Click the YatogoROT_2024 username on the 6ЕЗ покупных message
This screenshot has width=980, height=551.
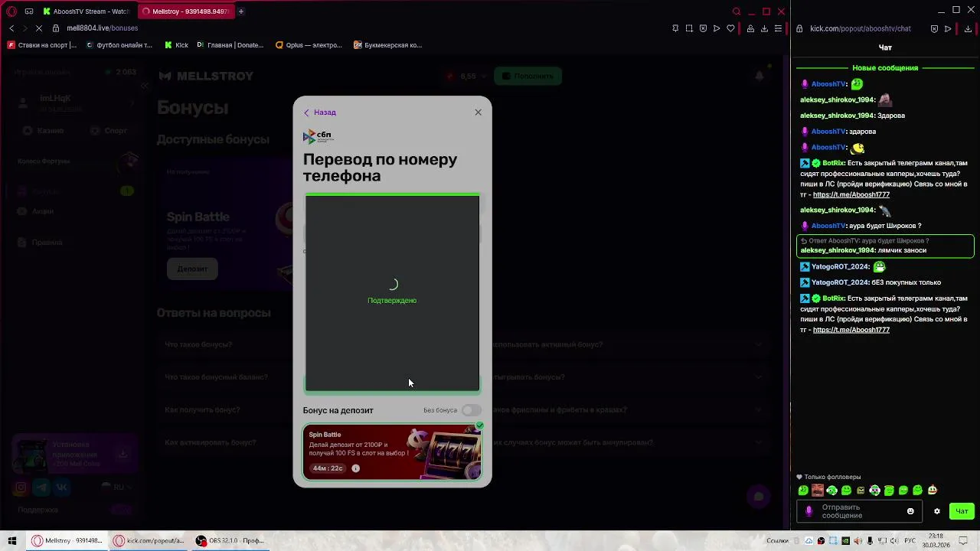pyautogui.click(x=839, y=282)
